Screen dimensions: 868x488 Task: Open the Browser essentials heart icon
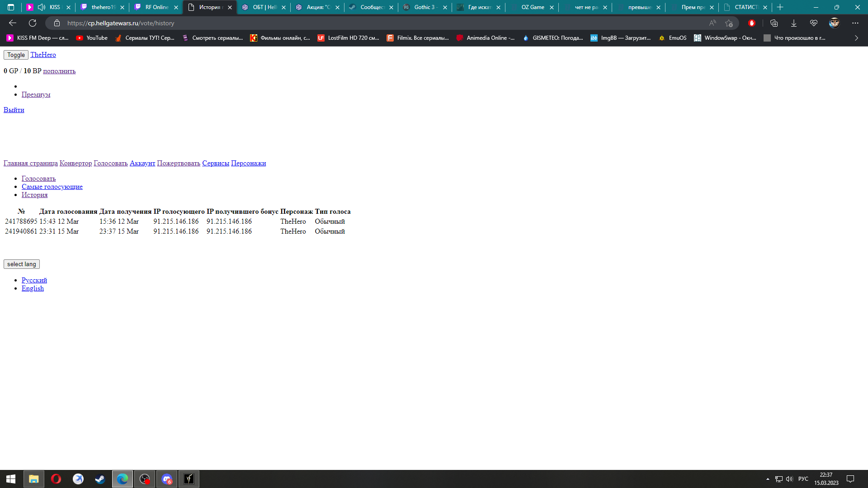pos(814,23)
